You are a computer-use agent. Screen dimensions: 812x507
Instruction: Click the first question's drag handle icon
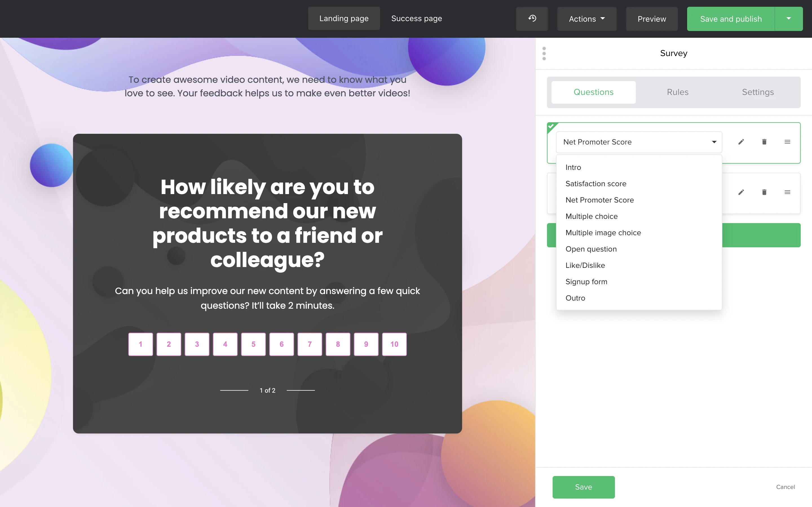click(787, 142)
